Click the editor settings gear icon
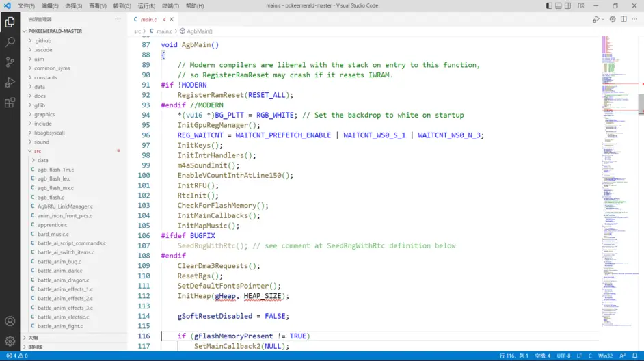The width and height of the screenshot is (644, 361). 613,19
